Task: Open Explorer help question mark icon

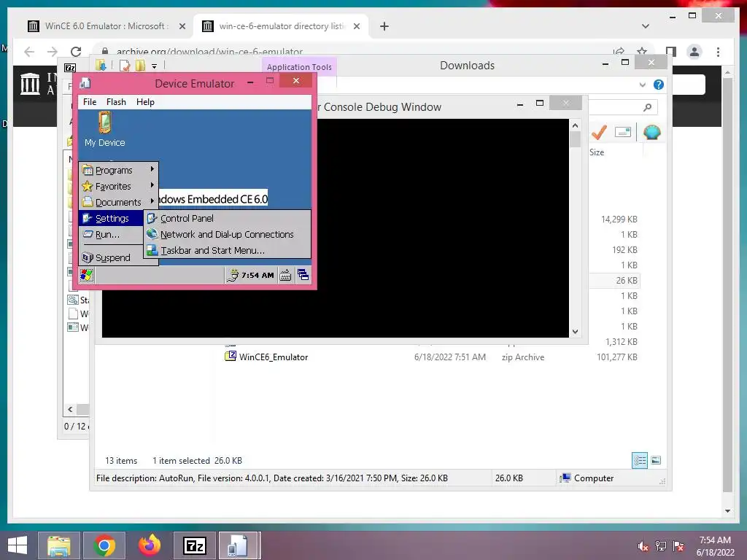Action: pos(659,85)
